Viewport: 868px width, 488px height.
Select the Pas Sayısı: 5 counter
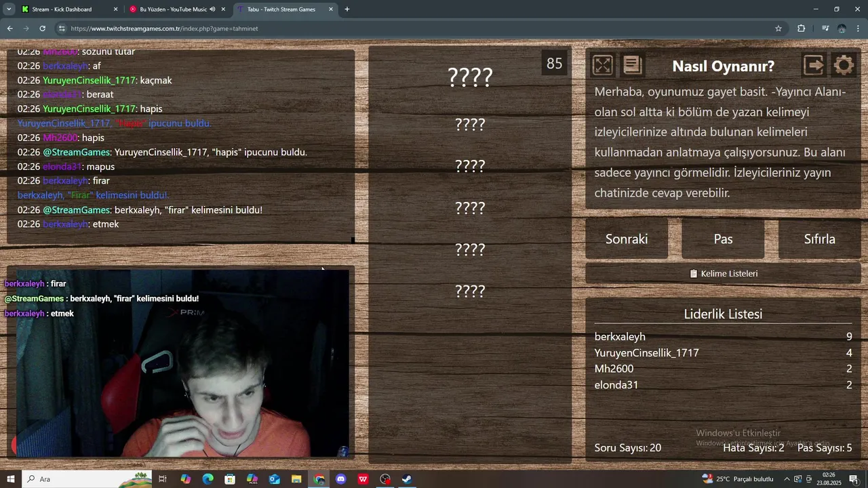825,448
